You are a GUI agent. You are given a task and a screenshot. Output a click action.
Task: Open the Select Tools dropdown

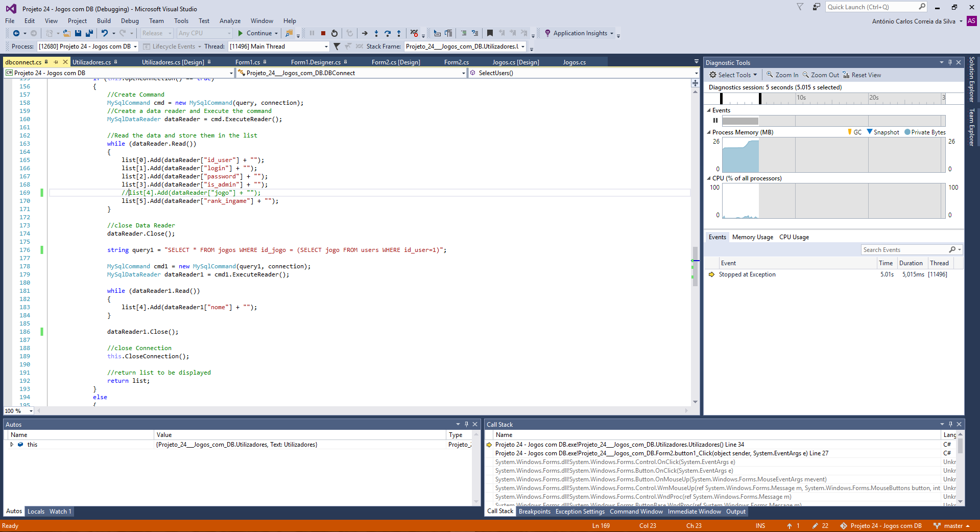733,75
